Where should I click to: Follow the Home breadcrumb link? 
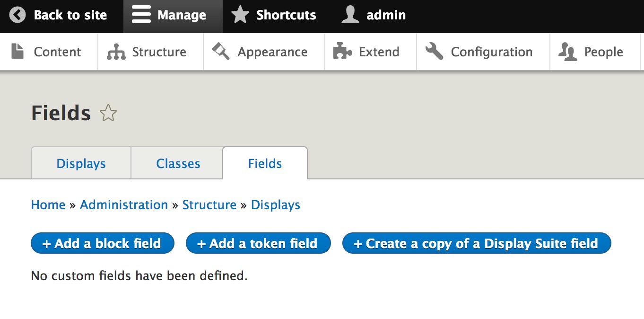click(x=48, y=205)
